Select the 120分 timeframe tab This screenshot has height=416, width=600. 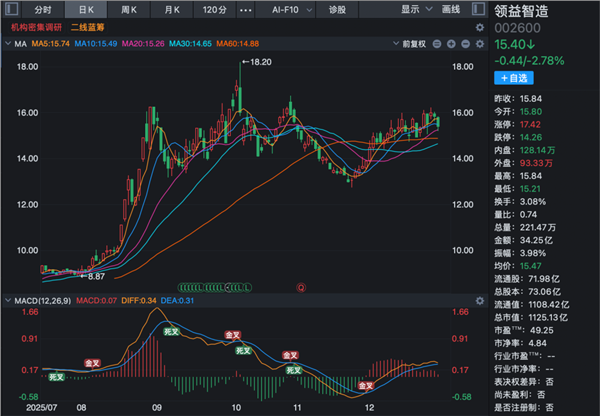click(214, 9)
